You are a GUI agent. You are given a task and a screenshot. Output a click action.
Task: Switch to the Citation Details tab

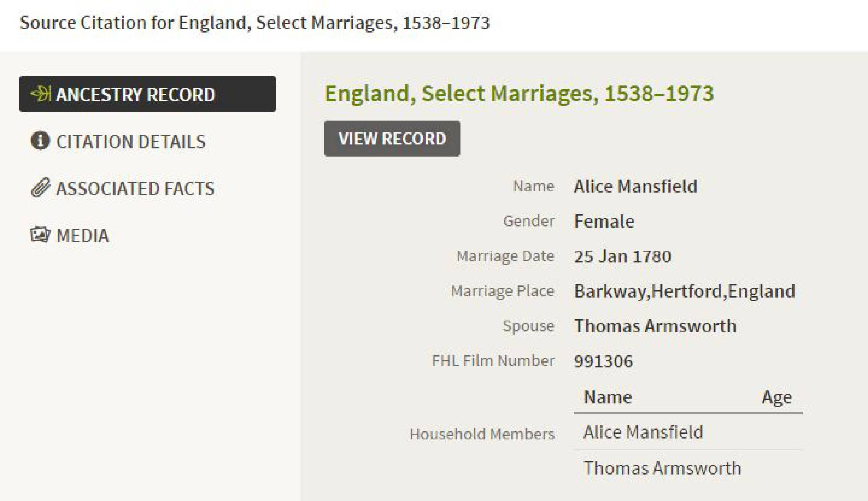(131, 142)
